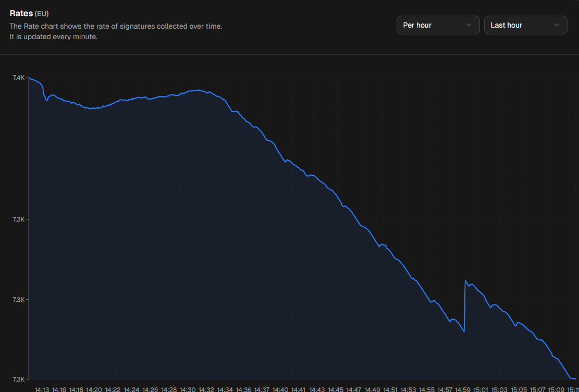This screenshot has height=392, width=579.
Task: Click the 14:45 x-axis time label
Action: coord(336,389)
